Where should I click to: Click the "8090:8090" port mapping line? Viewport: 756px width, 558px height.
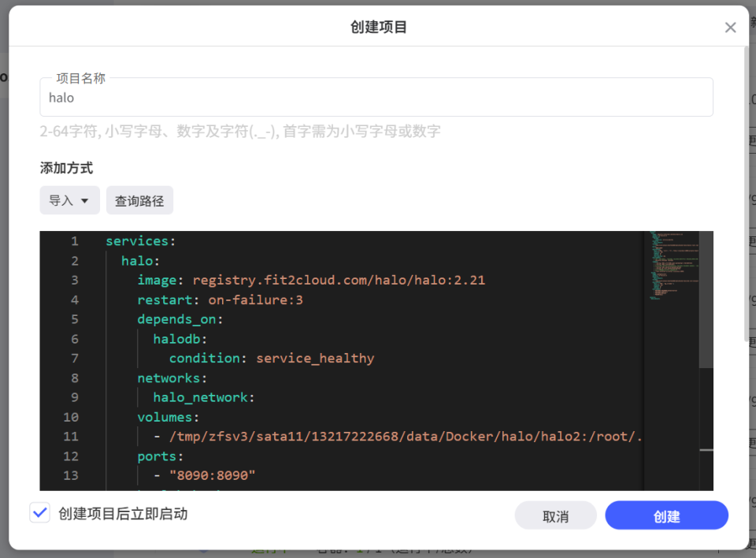tap(205, 475)
